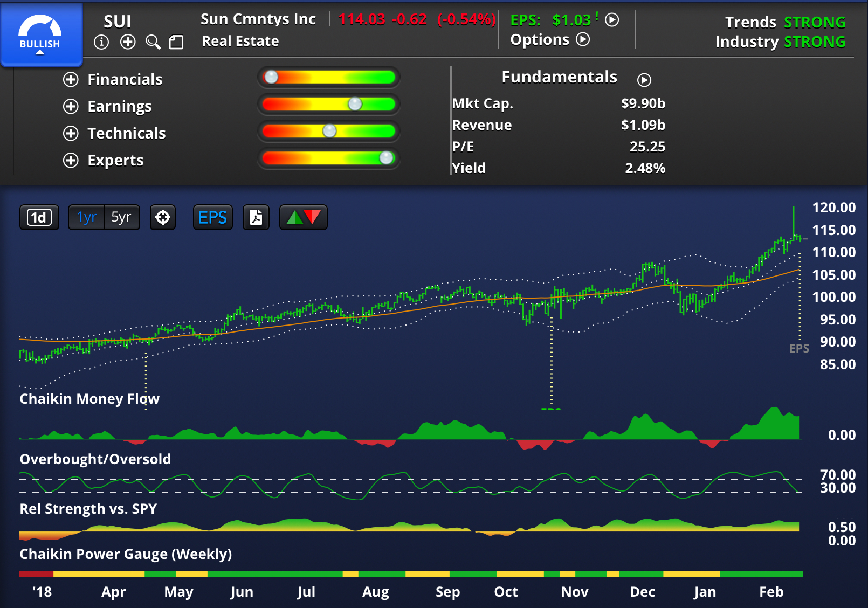Open Options details arrow

point(583,39)
